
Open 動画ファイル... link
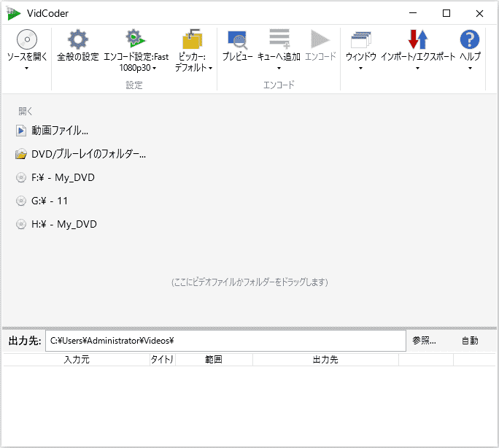60,131
